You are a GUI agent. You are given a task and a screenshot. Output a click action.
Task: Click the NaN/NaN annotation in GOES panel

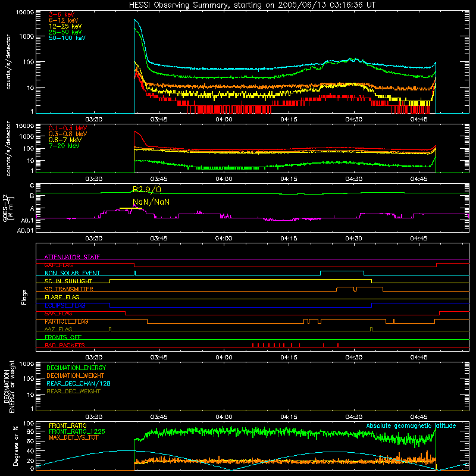pyautogui.click(x=151, y=202)
